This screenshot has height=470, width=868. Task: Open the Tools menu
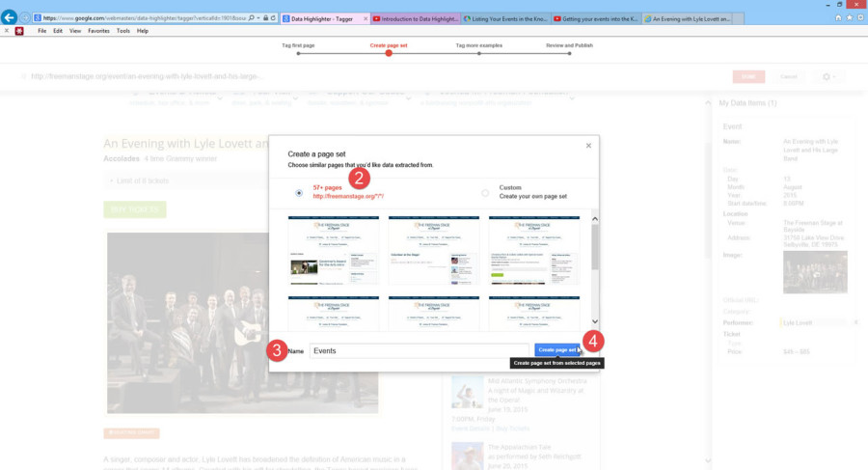(123, 31)
